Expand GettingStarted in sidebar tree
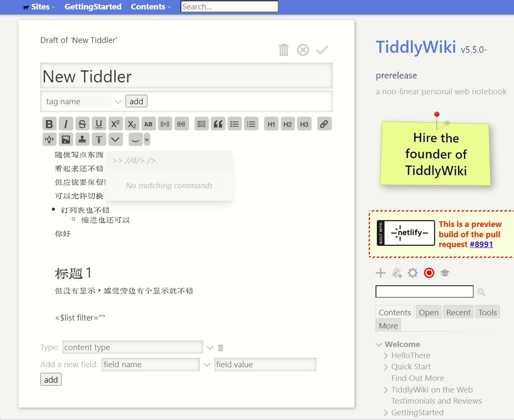The image size is (514, 420). pos(386,413)
